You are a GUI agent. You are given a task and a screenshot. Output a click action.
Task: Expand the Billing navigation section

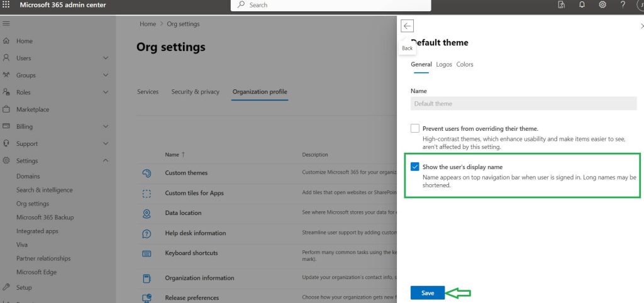[x=105, y=126]
